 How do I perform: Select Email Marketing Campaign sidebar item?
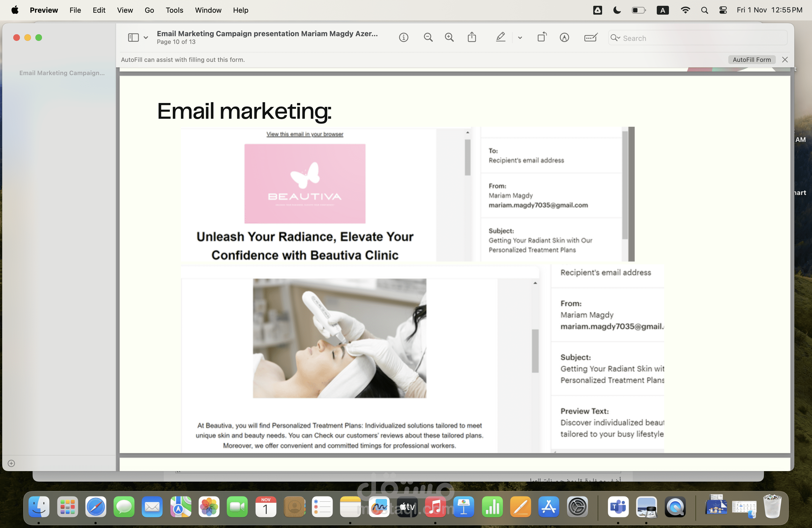click(x=62, y=73)
